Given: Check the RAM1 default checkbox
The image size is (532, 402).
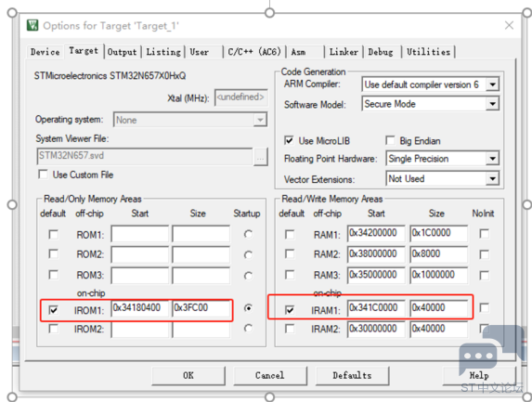Looking at the screenshot, I should click(290, 234).
